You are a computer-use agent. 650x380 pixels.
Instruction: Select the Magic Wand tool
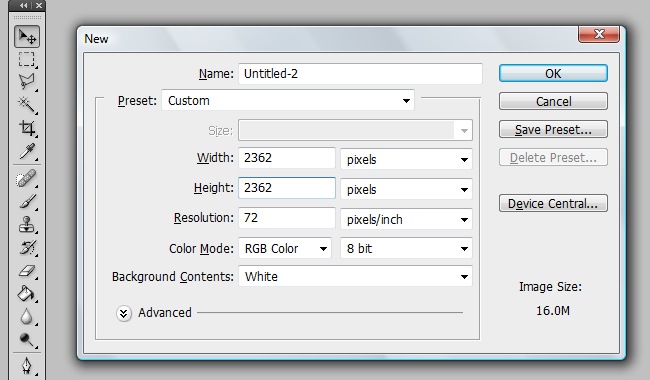pyautogui.click(x=27, y=104)
